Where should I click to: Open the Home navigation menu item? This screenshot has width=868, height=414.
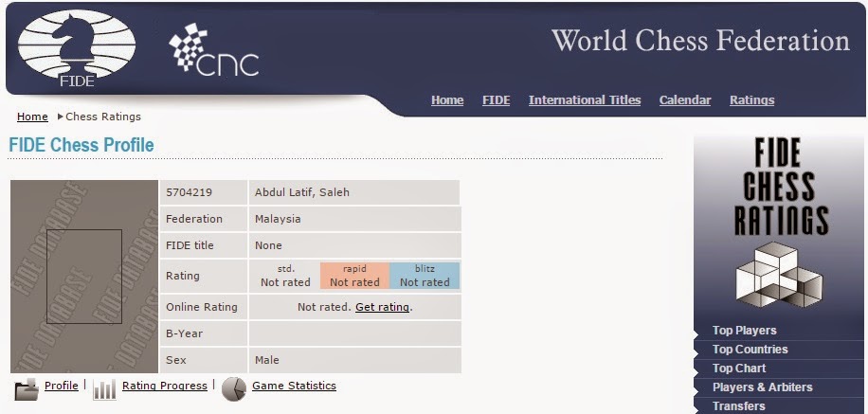tap(447, 100)
